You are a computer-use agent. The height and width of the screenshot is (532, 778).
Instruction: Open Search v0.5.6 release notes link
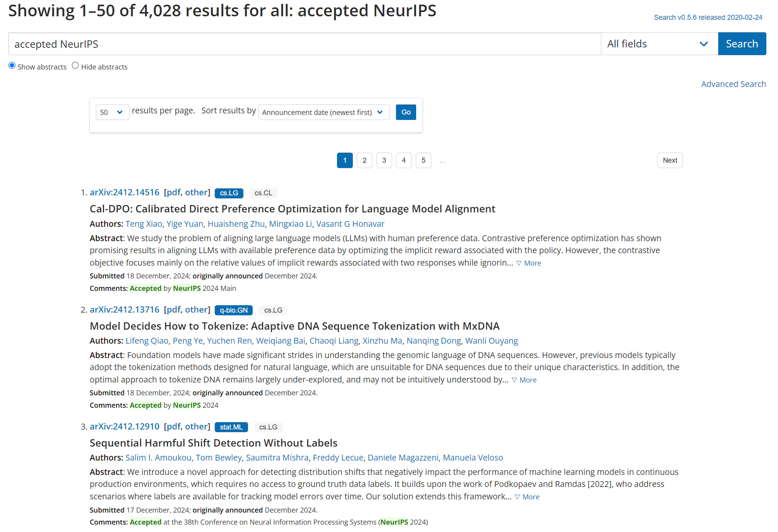[x=708, y=17]
